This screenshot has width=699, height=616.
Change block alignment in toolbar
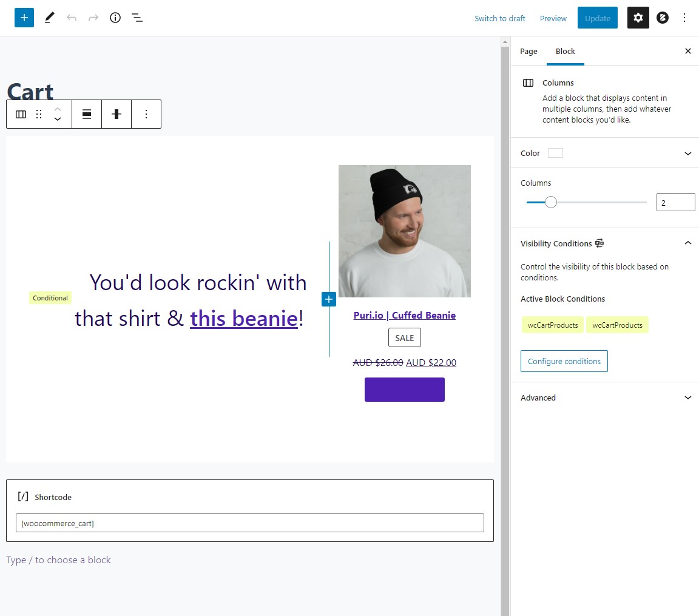[87, 115]
